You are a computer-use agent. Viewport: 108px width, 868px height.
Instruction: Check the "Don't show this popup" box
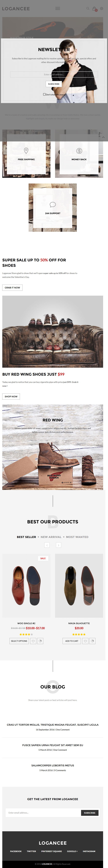coord(44,94)
